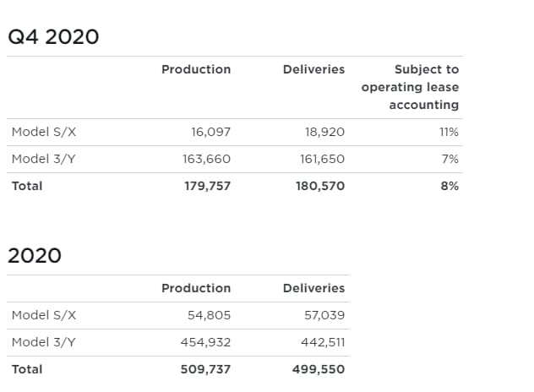Select the full-year total production figure 509,737

[x=207, y=369]
